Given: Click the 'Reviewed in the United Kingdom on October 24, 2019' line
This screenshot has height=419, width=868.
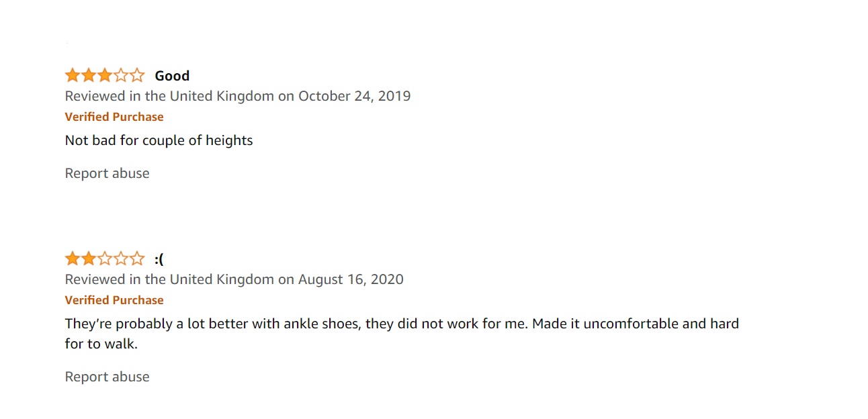Looking at the screenshot, I should pyautogui.click(x=237, y=96).
